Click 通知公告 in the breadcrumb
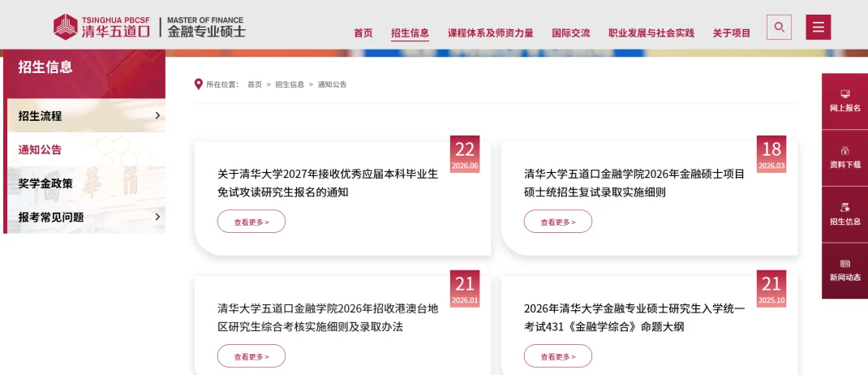This screenshot has height=375, width=868. [x=332, y=84]
